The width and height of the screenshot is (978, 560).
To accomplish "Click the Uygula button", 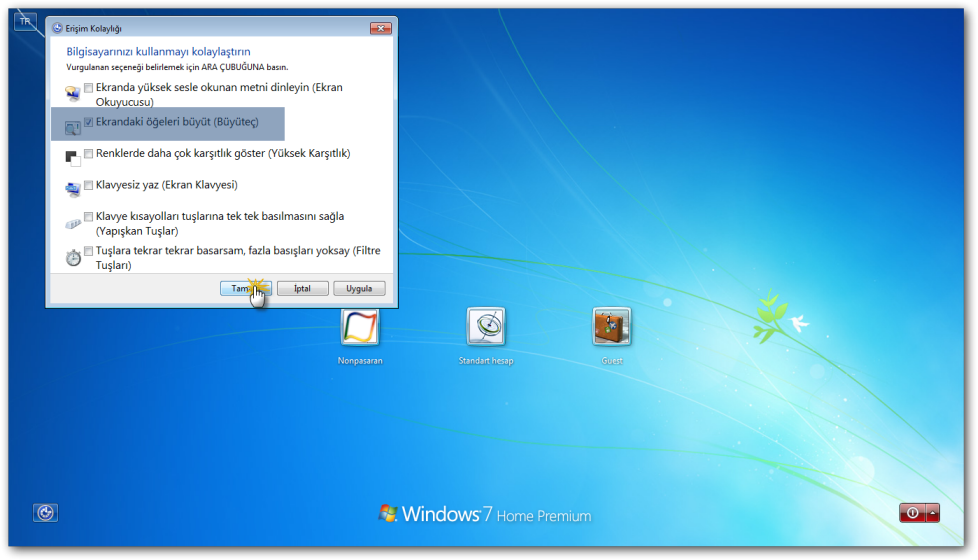I will coord(359,289).
